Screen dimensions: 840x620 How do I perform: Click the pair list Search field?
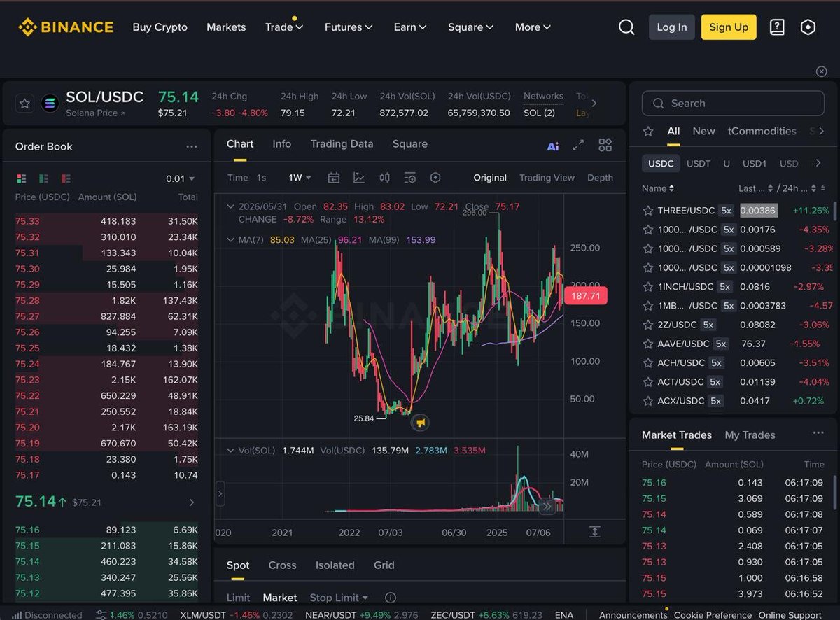coord(733,103)
